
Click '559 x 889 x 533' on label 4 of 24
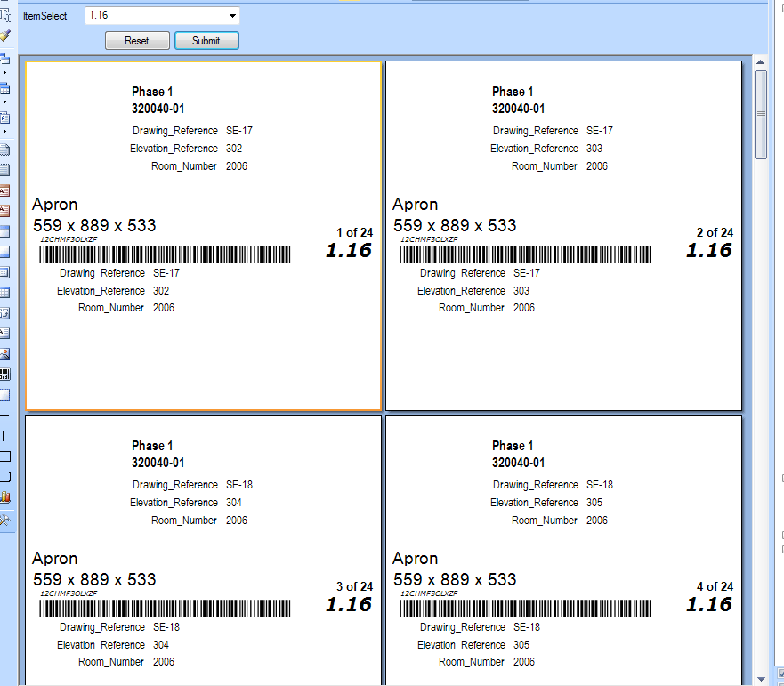pyautogui.click(x=455, y=579)
